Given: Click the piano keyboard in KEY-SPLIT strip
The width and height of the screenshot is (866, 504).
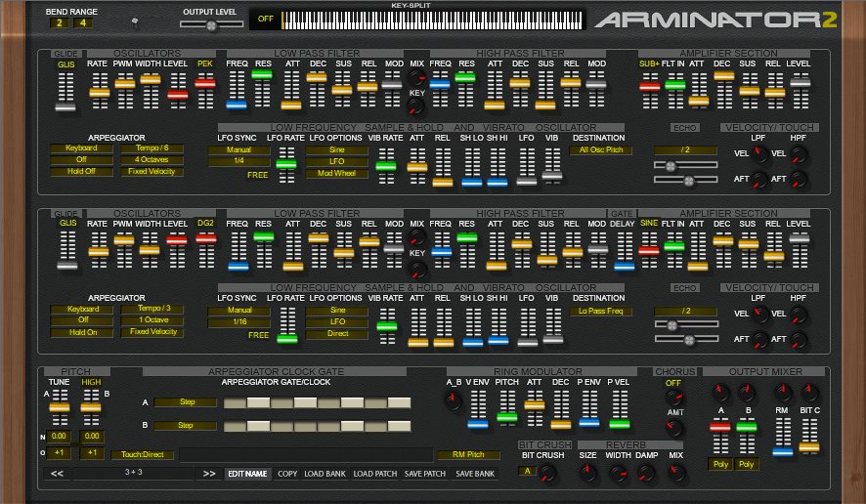Looking at the screenshot, I should click(x=430, y=19).
